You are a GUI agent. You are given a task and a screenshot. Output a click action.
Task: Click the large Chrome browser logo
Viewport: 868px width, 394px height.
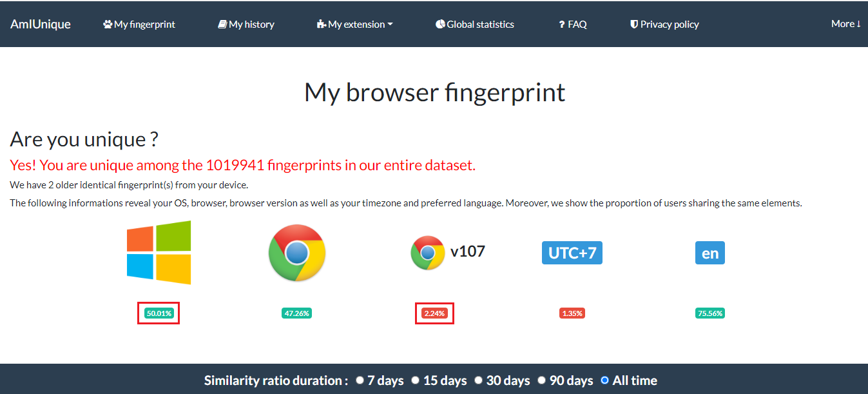(297, 253)
